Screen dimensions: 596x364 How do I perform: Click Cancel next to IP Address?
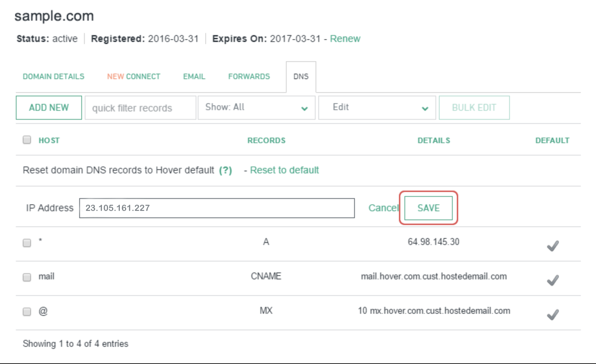coord(383,208)
